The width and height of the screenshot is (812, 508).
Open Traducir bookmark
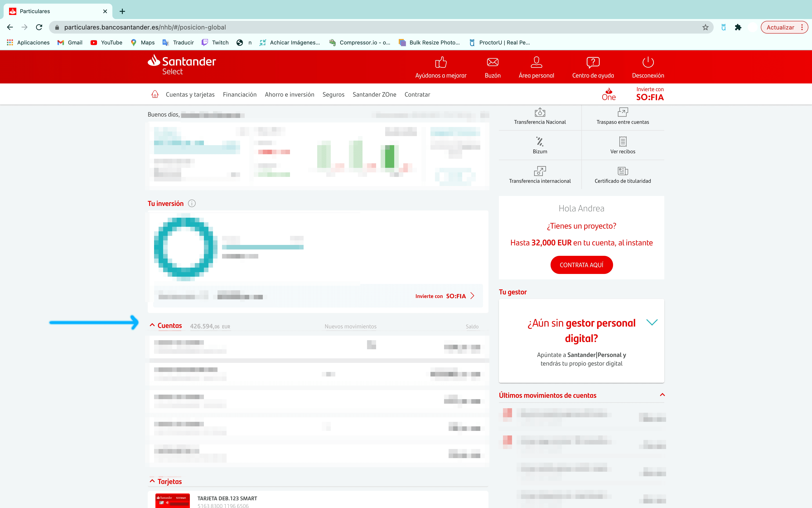click(178, 42)
